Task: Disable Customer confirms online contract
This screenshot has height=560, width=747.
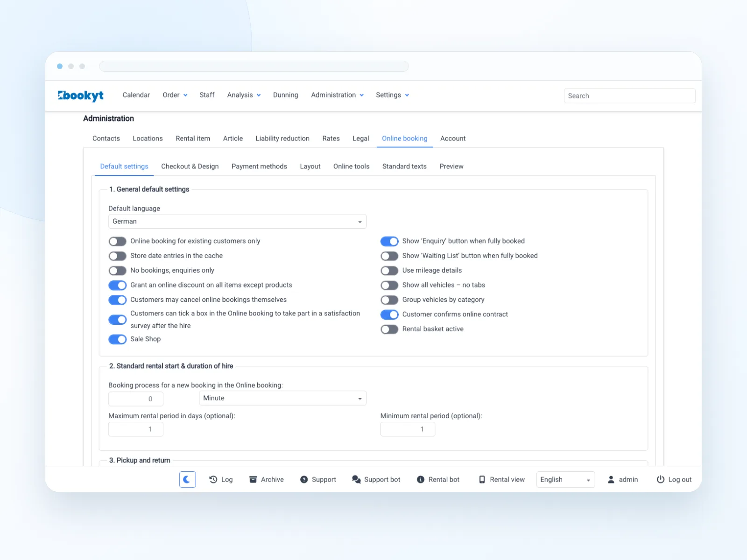Action: click(389, 315)
